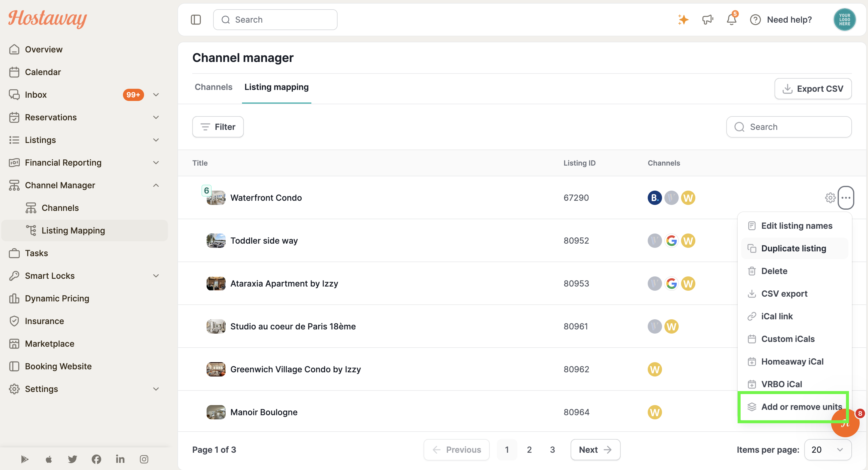Open the Instagram link in sidebar footer
The width and height of the screenshot is (868, 470).
click(x=144, y=459)
